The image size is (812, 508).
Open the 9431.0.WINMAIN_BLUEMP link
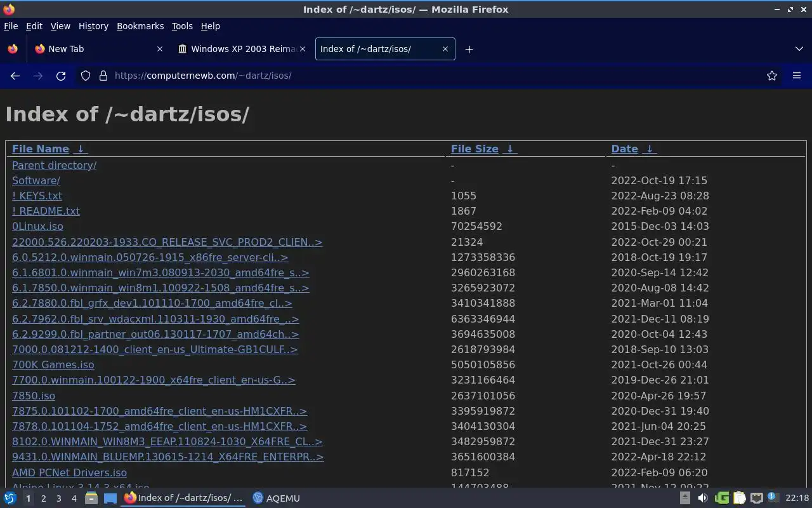click(167, 457)
